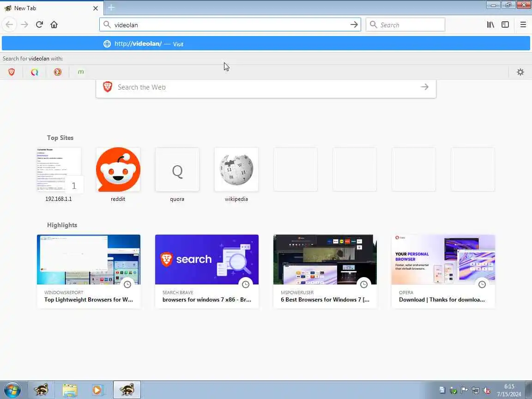Viewport: 532px width, 399px height.
Task: Click the Top Sites heading
Action: (60, 138)
